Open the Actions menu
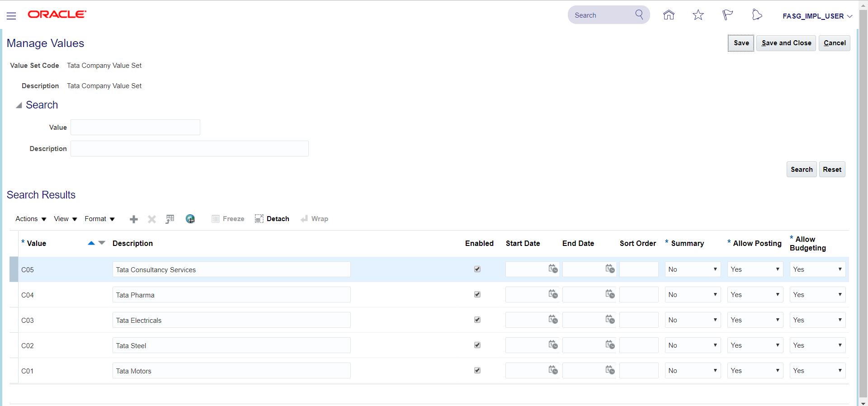The height and width of the screenshot is (406, 868). coord(31,219)
